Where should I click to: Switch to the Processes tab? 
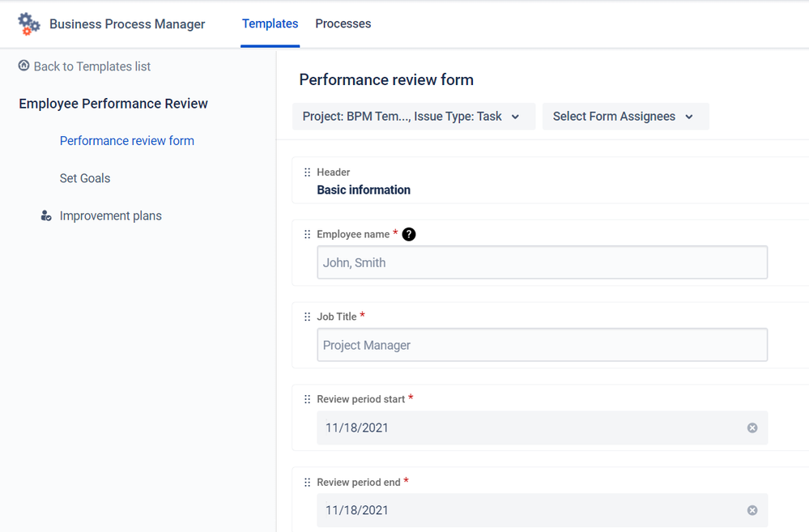tap(343, 23)
